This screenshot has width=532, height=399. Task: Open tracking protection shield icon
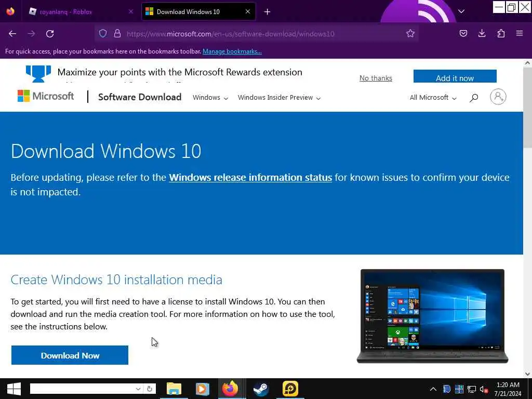point(103,33)
